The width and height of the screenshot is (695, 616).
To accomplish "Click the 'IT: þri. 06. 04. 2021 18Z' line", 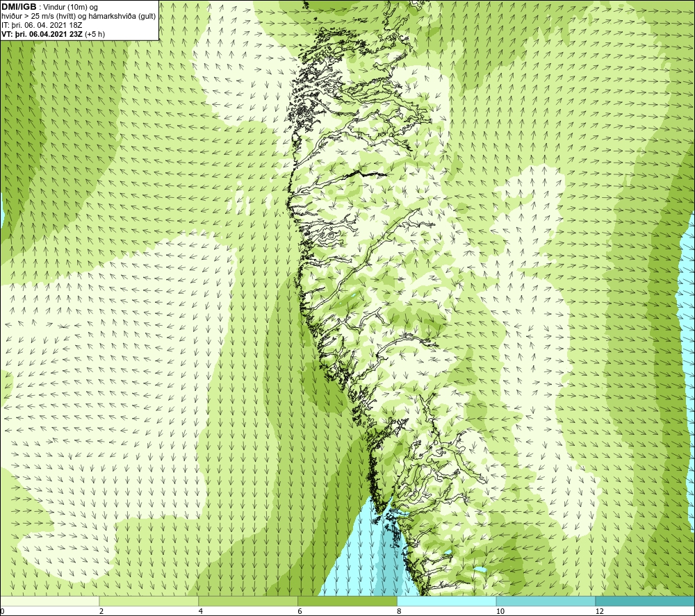I will 42,25.
